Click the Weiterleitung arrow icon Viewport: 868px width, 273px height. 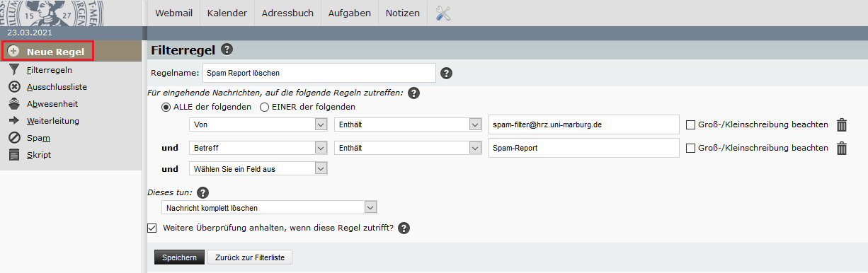[x=13, y=121]
